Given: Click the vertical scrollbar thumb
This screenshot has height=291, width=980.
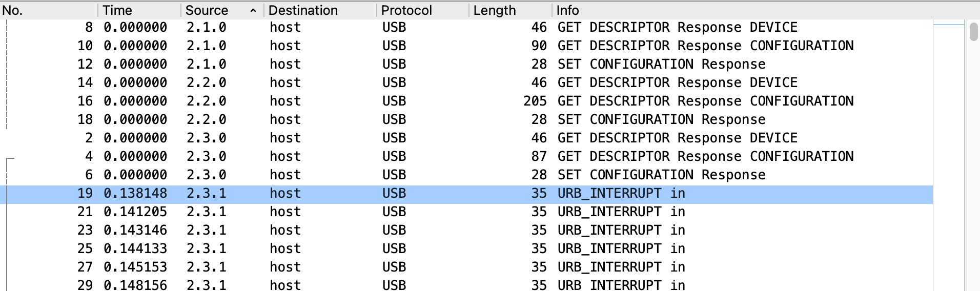Looking at the screenshot, I should (974, 32).
